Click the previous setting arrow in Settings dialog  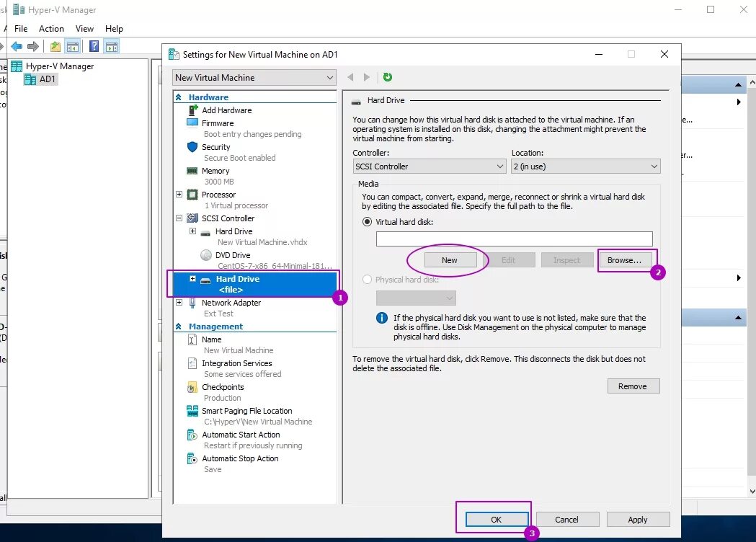350,77
